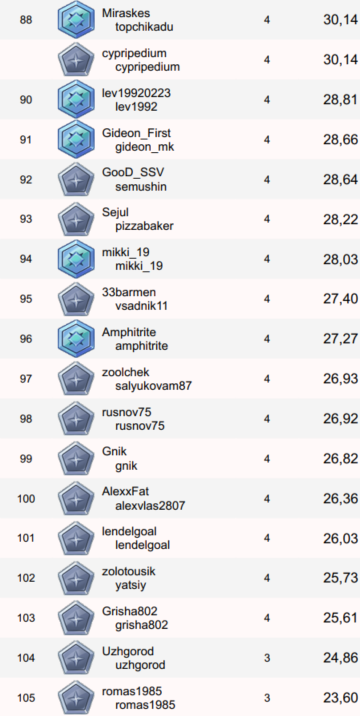
Task: Click the blue badge next to Gideon_First
Action: point(76,139)
